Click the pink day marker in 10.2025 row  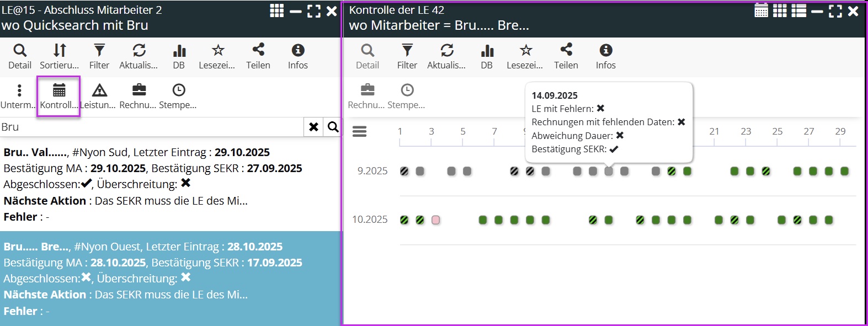tap(435, 220)
